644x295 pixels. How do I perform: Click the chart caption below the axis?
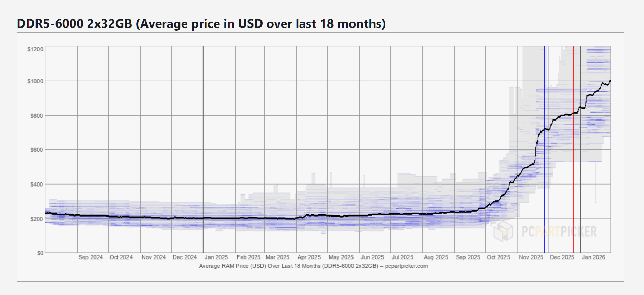[313, 266]
